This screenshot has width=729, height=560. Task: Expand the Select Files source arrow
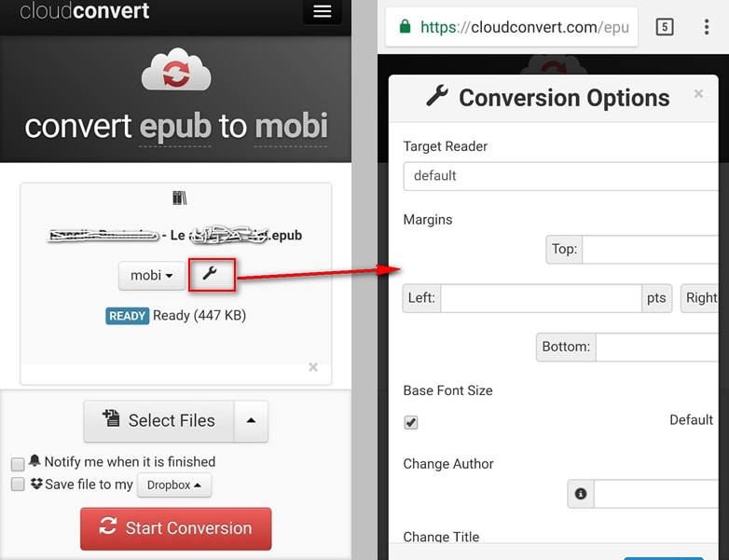coord(251,421)
